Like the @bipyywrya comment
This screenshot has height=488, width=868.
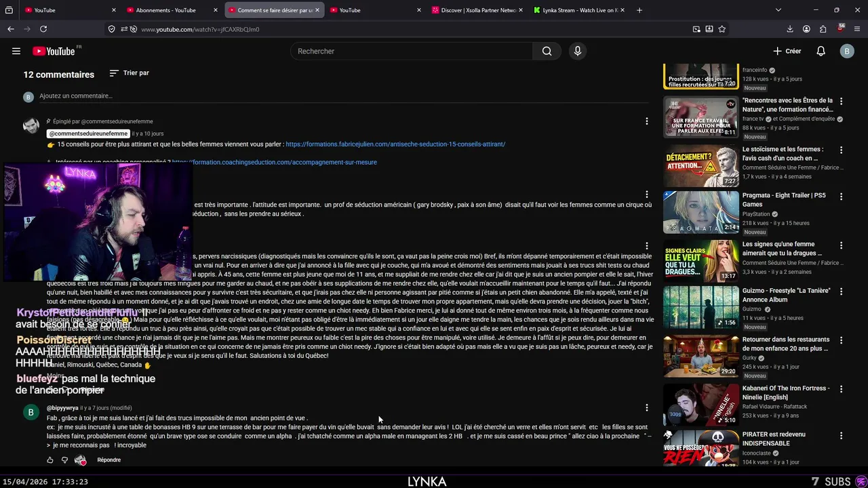pos(50,460)
